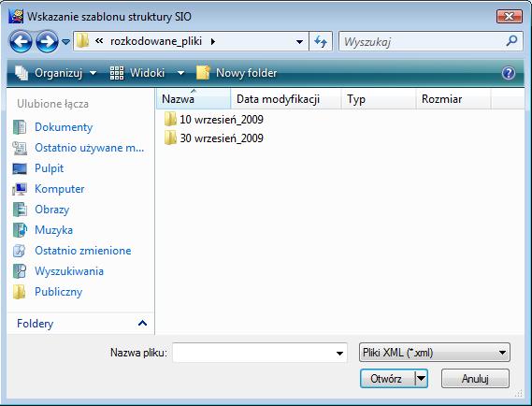Expand the Foldery pane chevron
The height and width of the screenshot is (406, 532).
pyautogui.click(x=142, y=323)
